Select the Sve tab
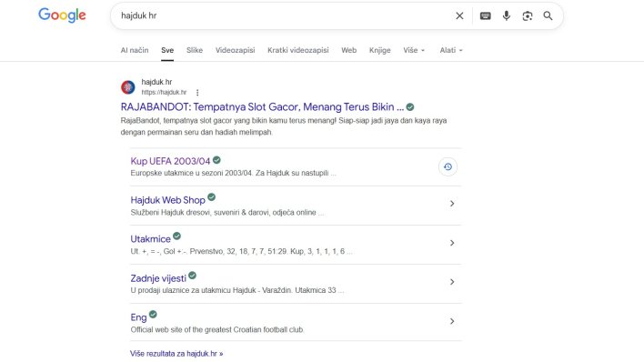The width and height of the screenshot is (644, 362). (167, 50)
